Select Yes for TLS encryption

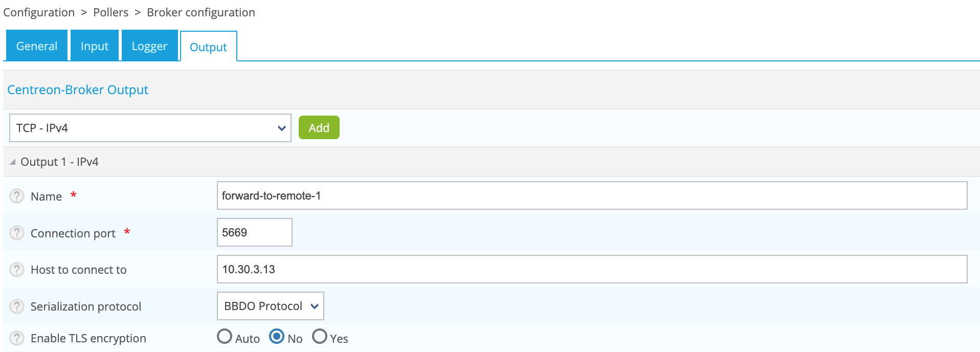320,337
